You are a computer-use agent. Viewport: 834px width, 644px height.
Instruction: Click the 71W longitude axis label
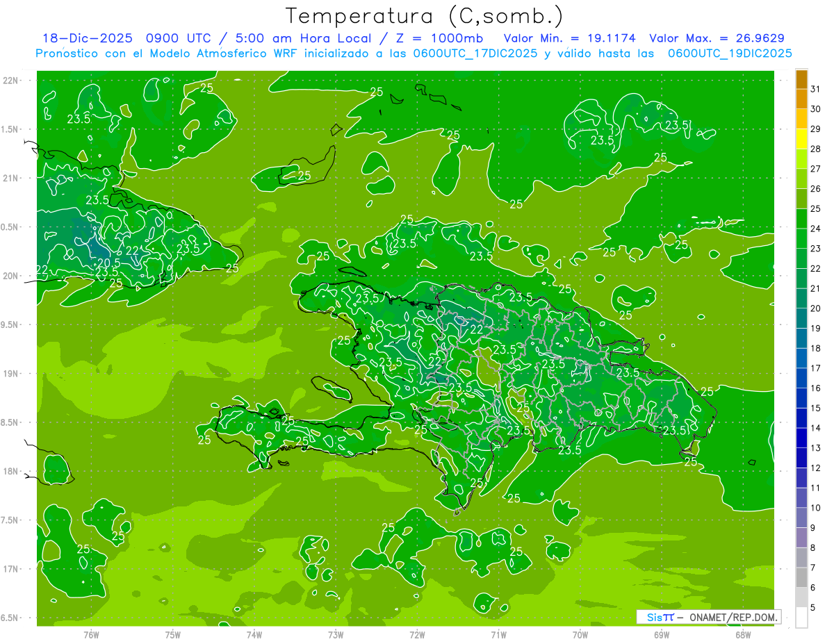(x=498, y=635)
